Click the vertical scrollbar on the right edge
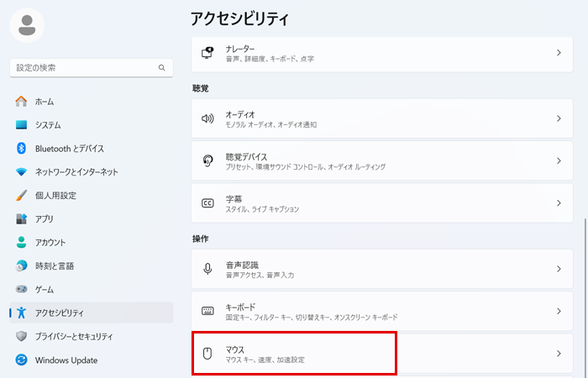The image size is (588, 378). point(585,297)
